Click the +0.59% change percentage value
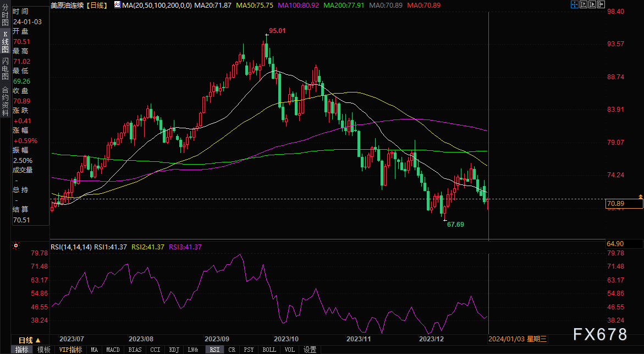Viewport: 644px width, 354px height. click(x=25, y=140)
